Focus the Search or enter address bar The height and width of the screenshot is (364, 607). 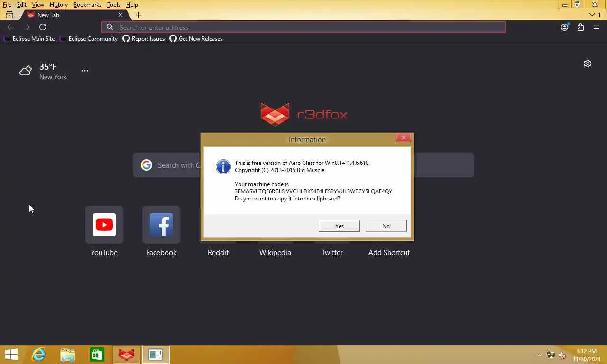(303, 27)
